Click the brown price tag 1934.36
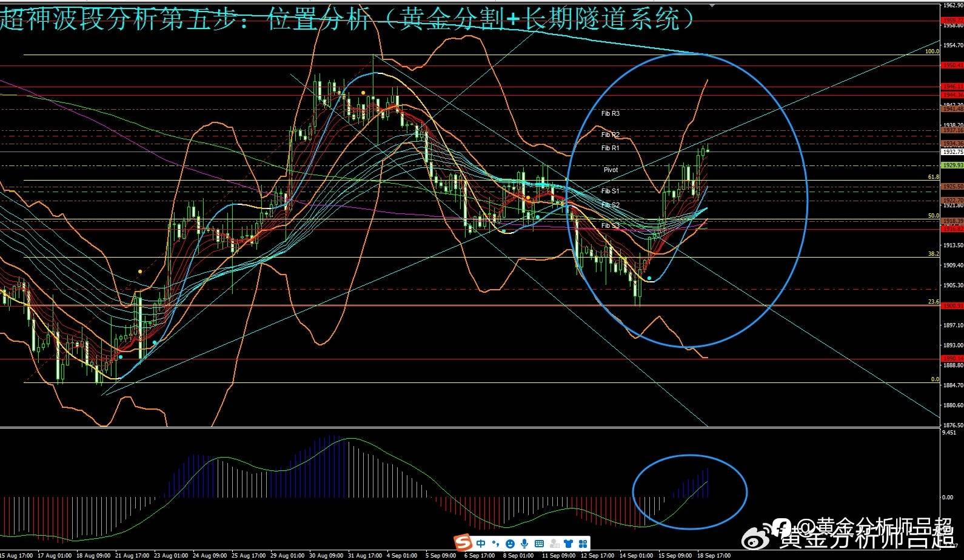Image resolution: width=964 pixels, height=560 pixels. click(x=952, y=144)
